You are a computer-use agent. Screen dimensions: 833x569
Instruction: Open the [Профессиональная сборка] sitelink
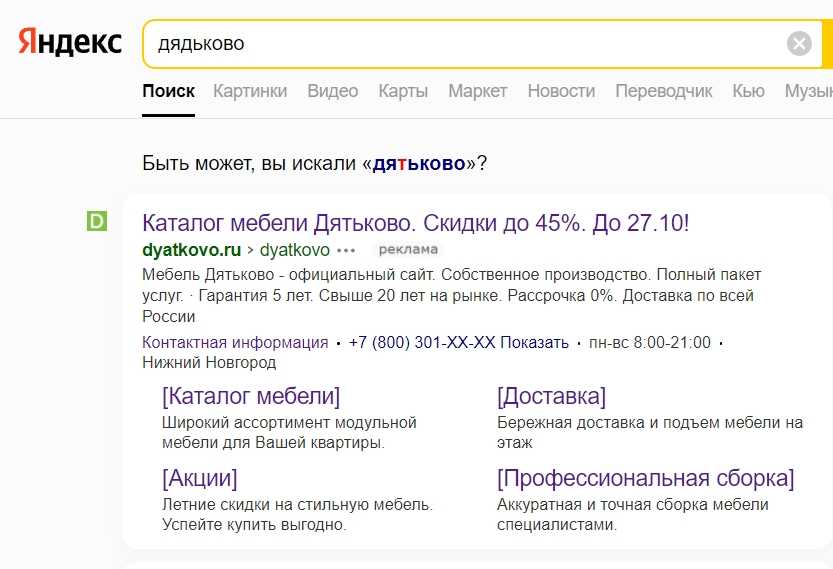tap(645, 477)
